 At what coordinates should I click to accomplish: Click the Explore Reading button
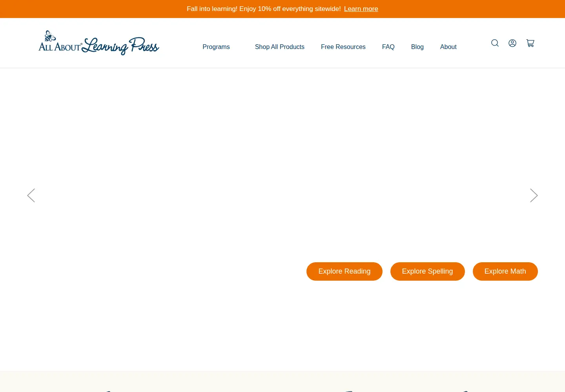click(344, 271)
